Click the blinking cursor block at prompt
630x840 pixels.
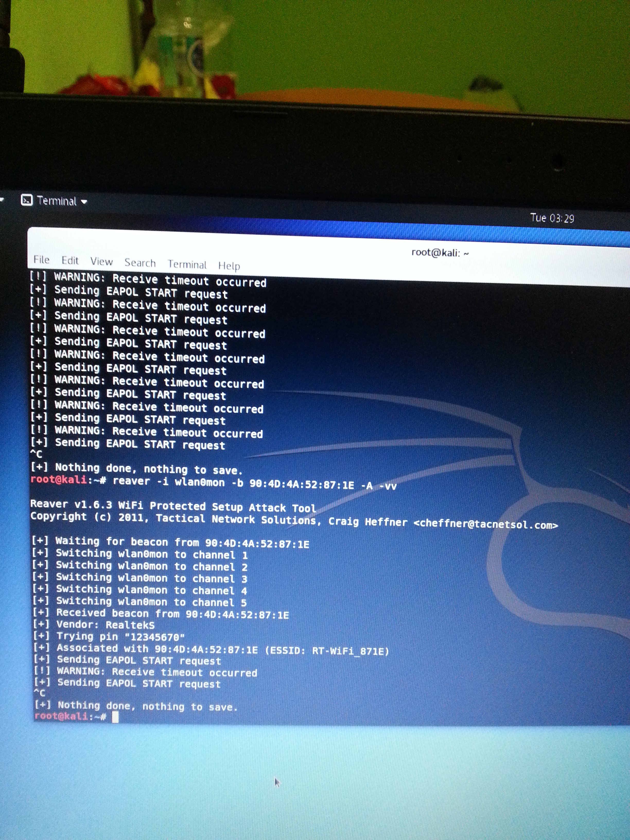coord(116,717)
